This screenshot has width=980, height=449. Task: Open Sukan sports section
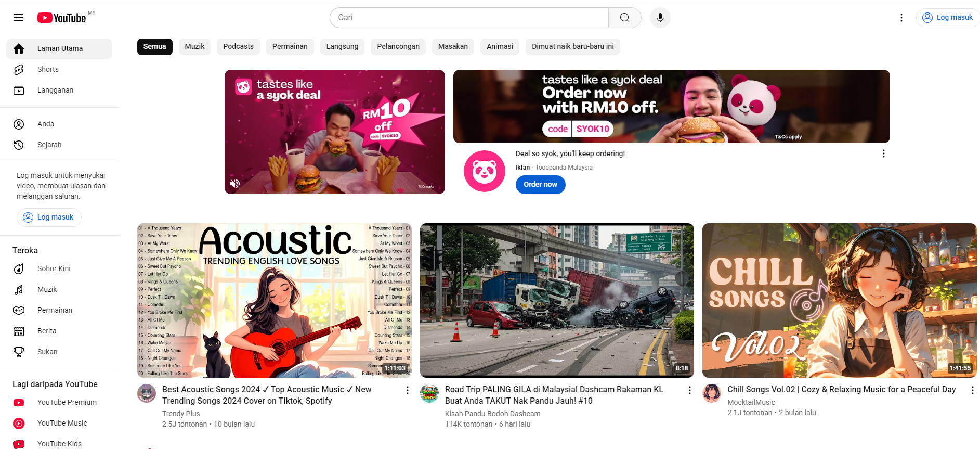click(59, 352)
